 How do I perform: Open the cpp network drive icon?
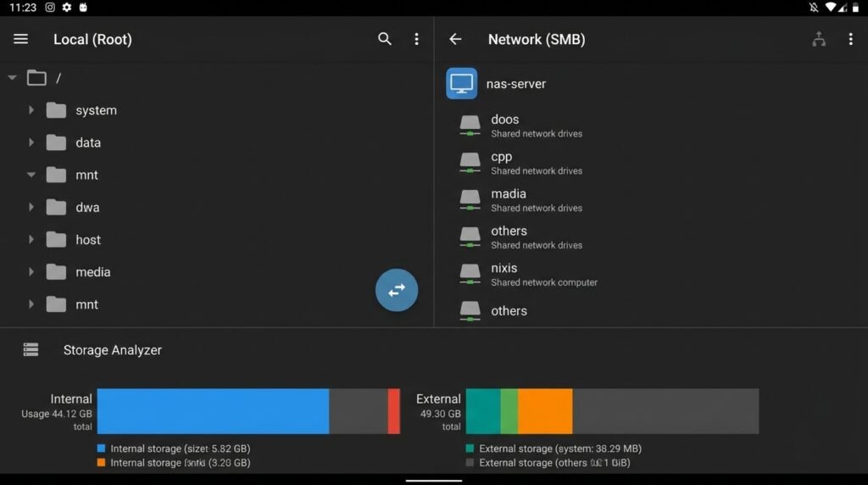click(470, 163)
